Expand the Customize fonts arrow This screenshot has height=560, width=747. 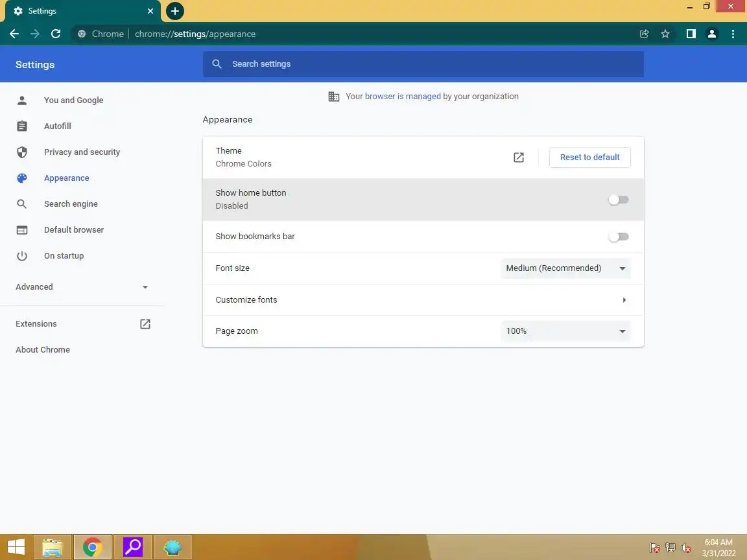pyautogui.click(x=624, y=300)
